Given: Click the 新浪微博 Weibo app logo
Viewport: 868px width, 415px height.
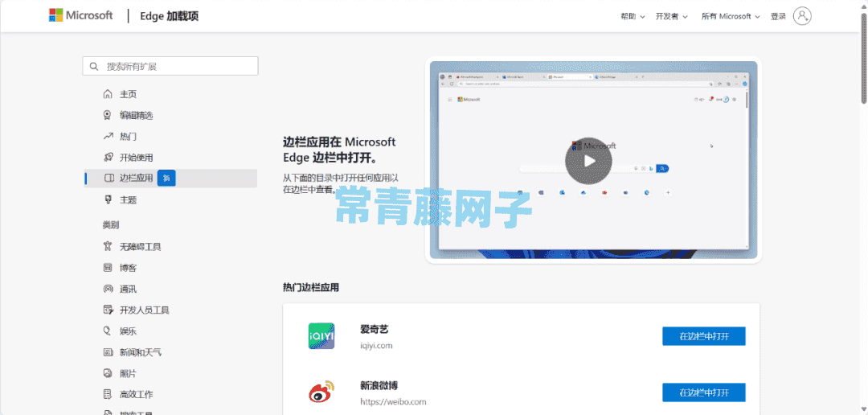Looking at the screenshot, I should [321, 392].
